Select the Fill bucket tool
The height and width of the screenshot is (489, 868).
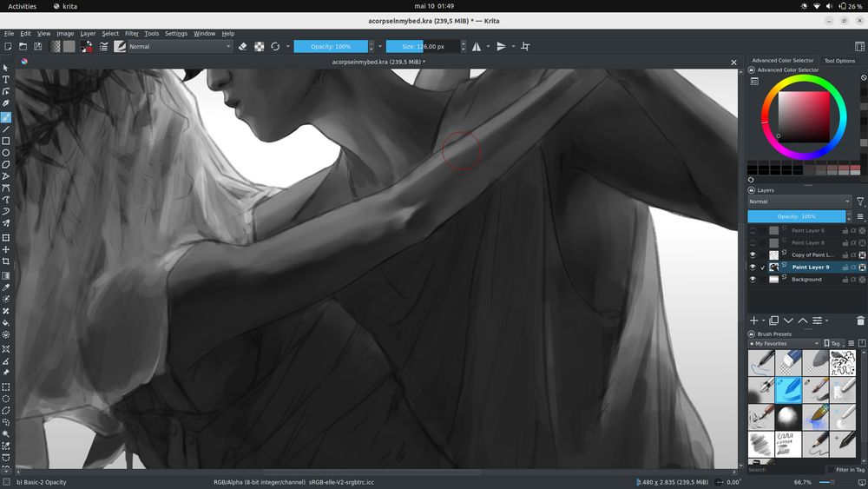coord(6,323)
